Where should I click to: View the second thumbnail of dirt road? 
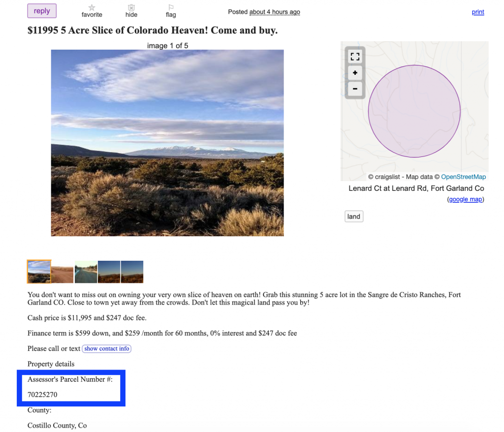(x=63, y=272)
